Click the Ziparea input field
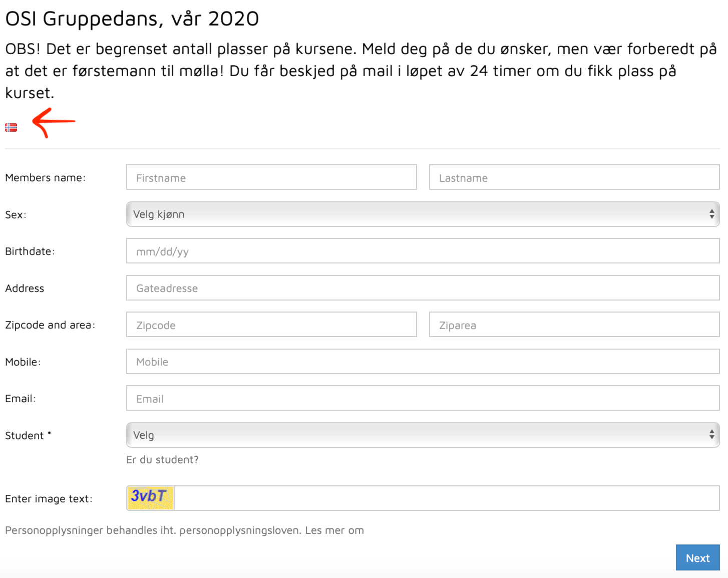This screenshot has height=578, width=728. pyautogui.click(x=574, y=325)
